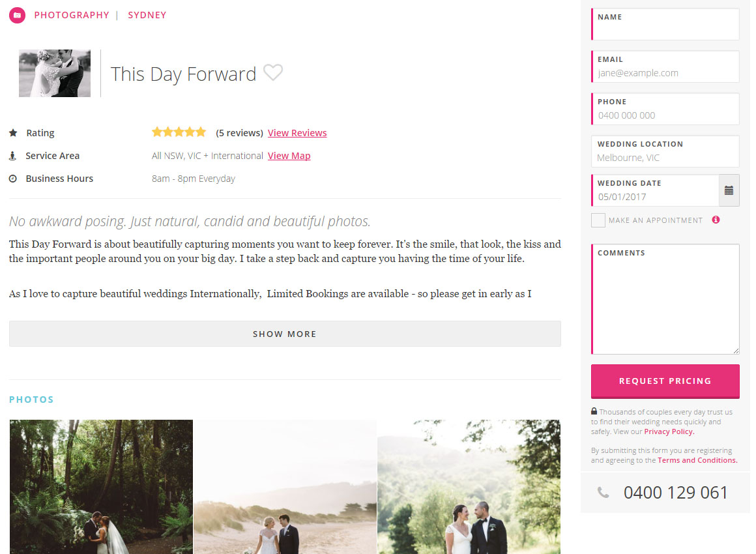Tick the Make an Appointment checkbox

tap(598, 220)
